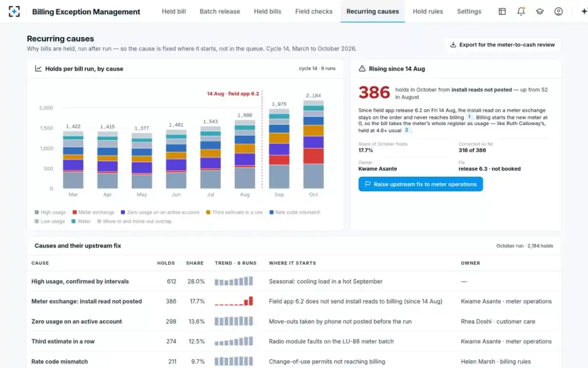Viewport: 588px width, 368px height.
Task: Toggle the High usage legend swatch
Action: (x=37, y=212)
